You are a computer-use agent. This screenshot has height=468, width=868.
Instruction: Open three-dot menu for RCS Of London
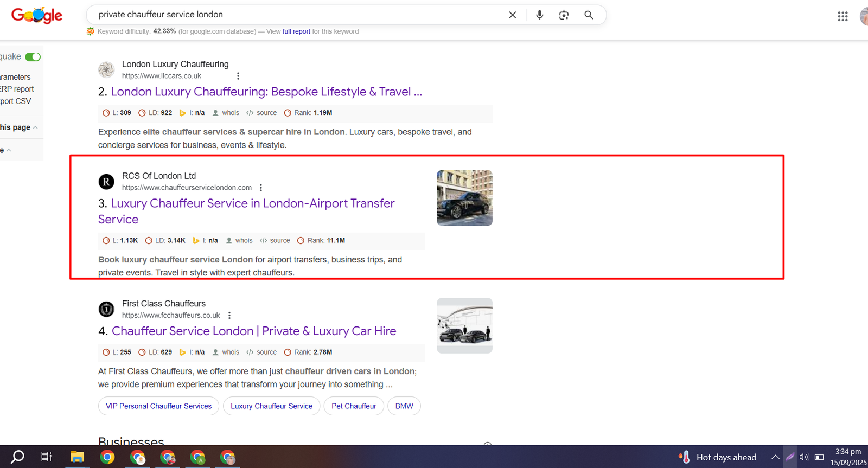[261, 188]
